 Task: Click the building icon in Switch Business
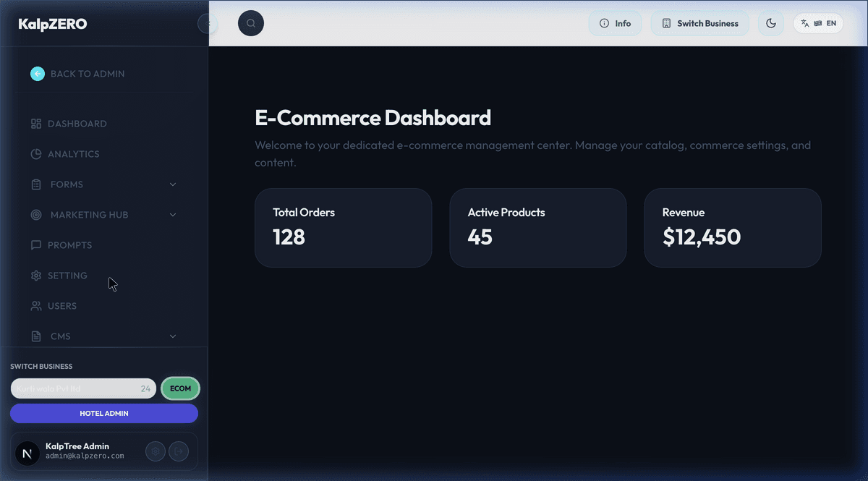(x=667, y=23)
